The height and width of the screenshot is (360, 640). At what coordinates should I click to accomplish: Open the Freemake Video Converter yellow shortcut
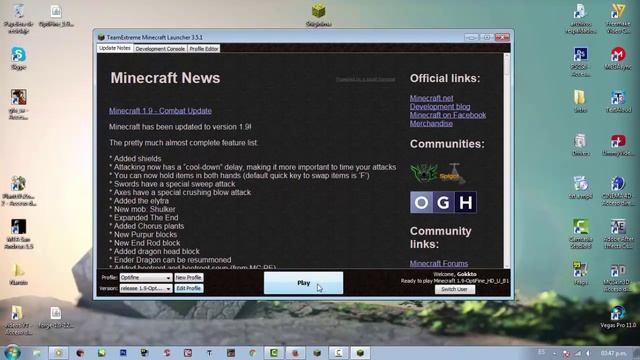(618, 18)
